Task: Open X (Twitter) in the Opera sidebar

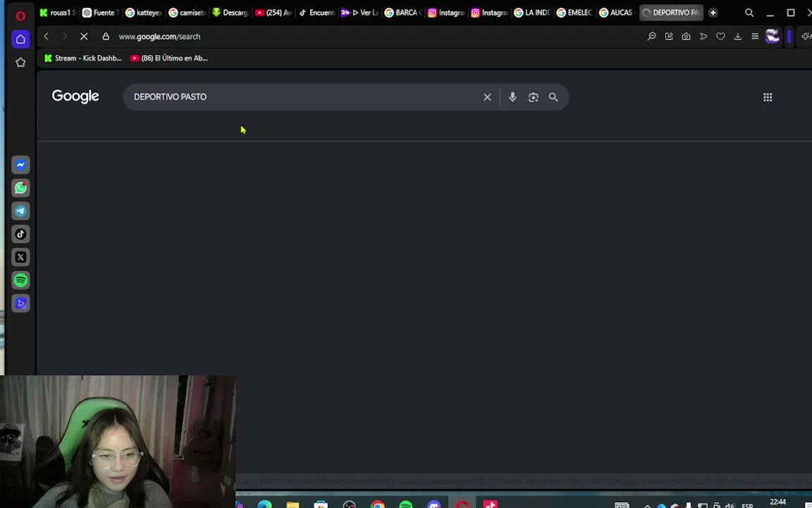Action: pos(20,257)
